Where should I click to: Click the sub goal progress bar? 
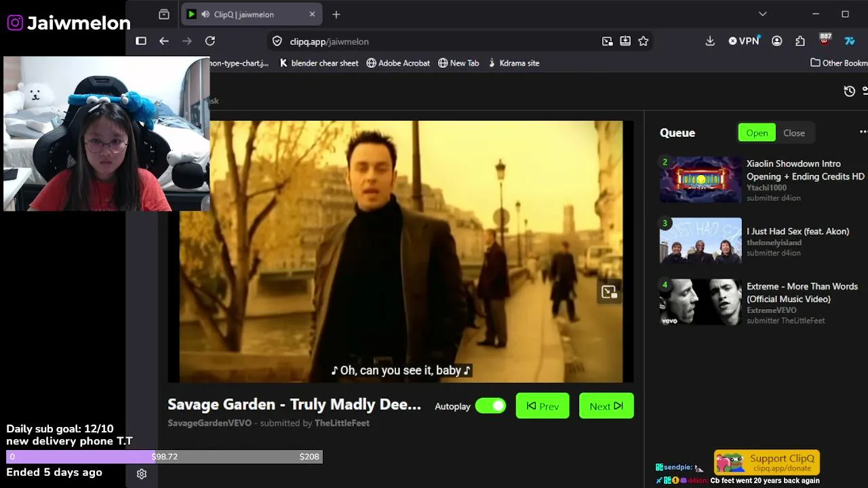click(164, 457)
